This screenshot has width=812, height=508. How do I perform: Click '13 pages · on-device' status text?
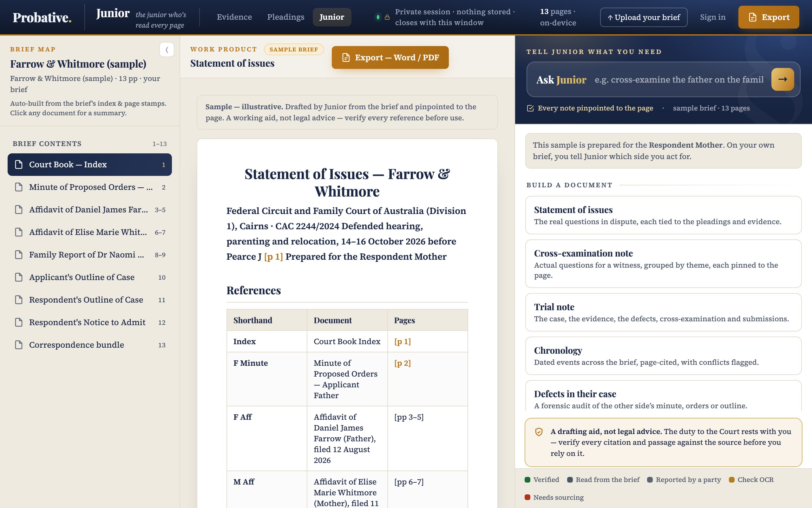[x=558, y=17]
